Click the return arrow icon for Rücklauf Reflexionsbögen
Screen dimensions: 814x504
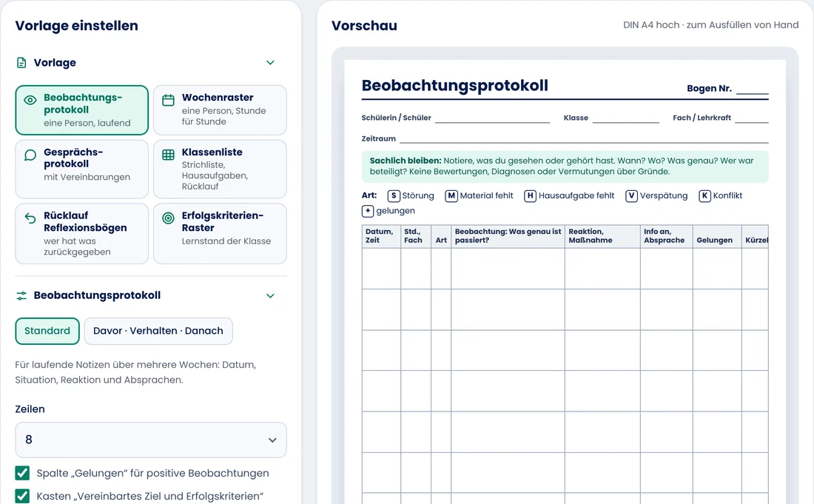tap(30, 218)
